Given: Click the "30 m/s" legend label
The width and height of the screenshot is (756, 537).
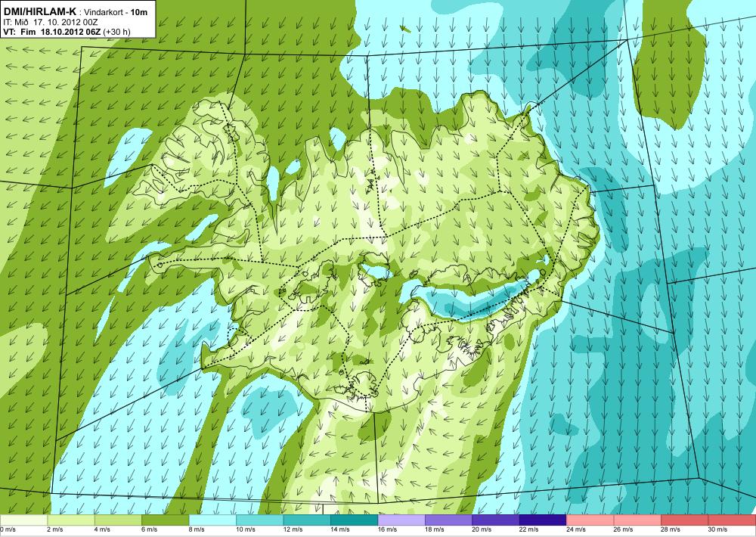Looking at the screenshot, I should (718, 529).
